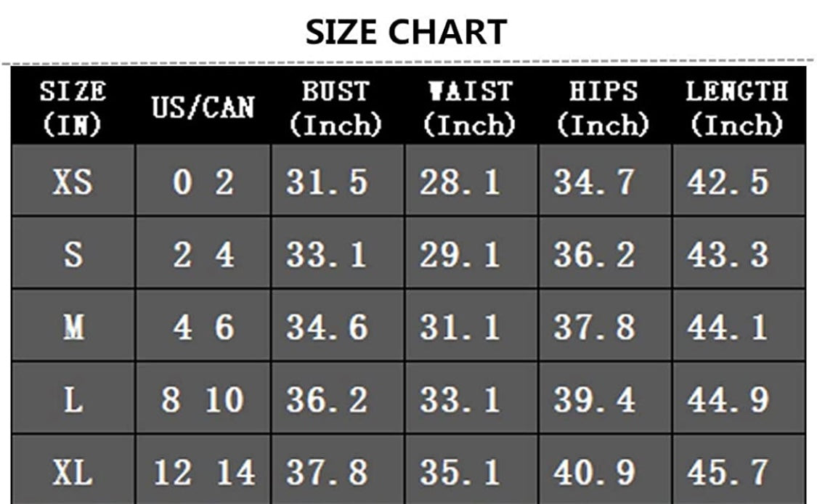The height and width of the screenshot is (504, 817).
Task: Click the SIZE CHART title
Action: [406, 32]
